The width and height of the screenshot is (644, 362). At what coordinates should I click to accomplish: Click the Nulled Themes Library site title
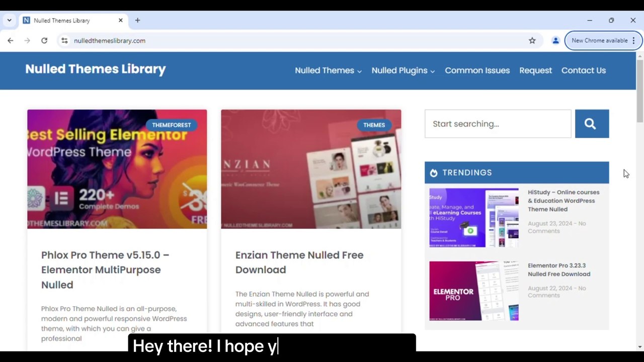point(96,69)
